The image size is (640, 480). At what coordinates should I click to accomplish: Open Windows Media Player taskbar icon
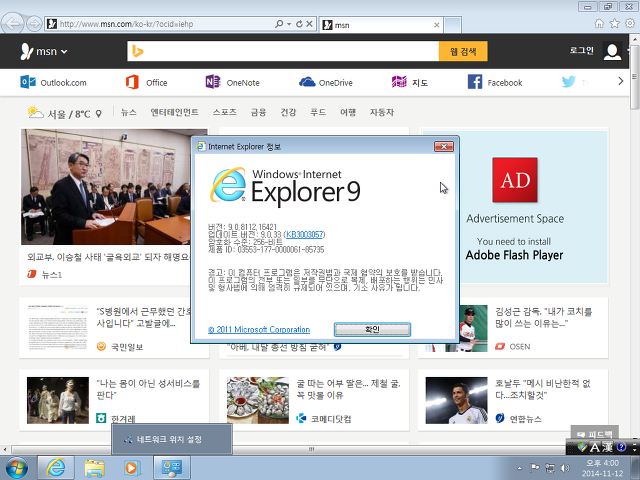pyautogui.click(x=132, y=468)
